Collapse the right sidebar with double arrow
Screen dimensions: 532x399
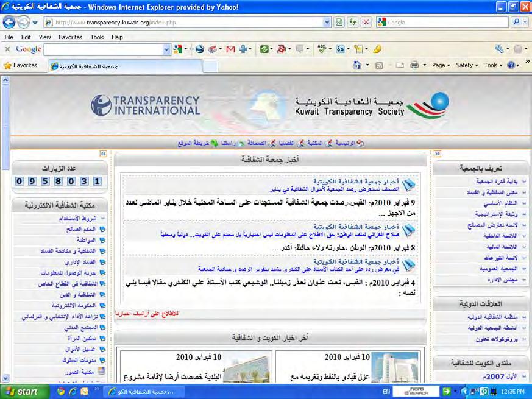[438, 154]
